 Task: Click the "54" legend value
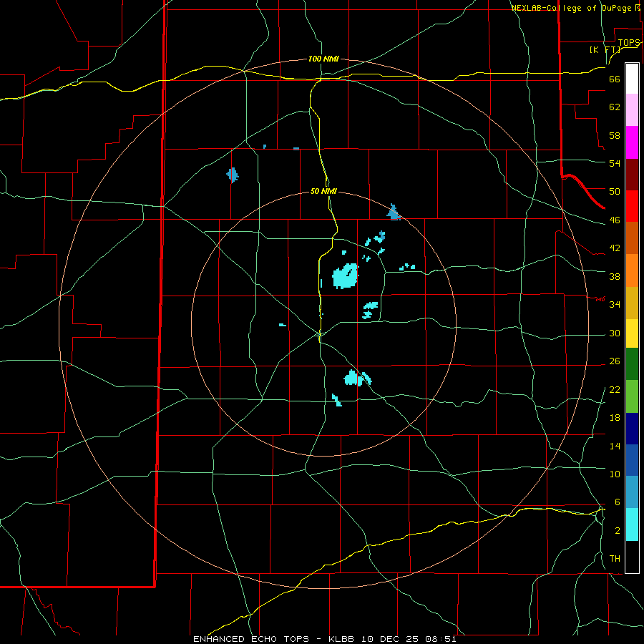coord(615,163)
